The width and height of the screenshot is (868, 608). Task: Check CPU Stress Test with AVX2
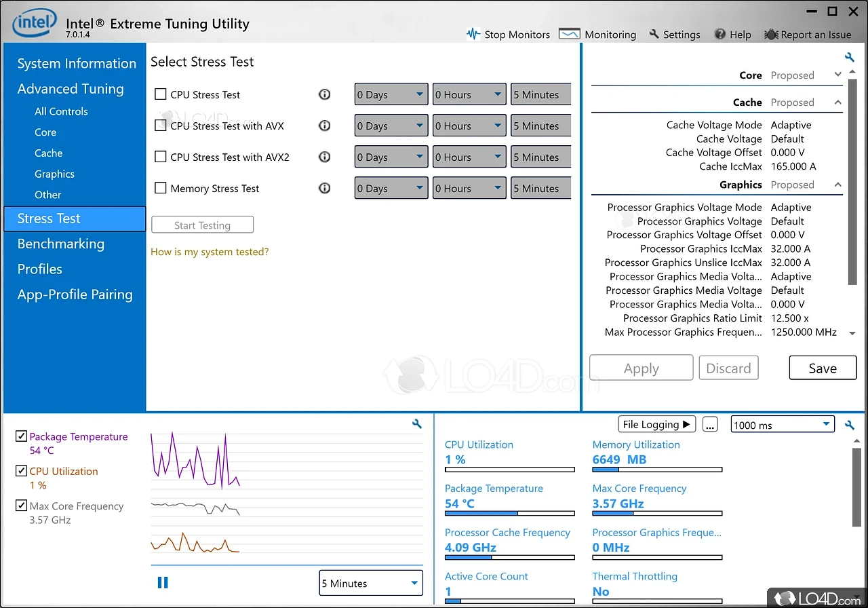[161, 157]
